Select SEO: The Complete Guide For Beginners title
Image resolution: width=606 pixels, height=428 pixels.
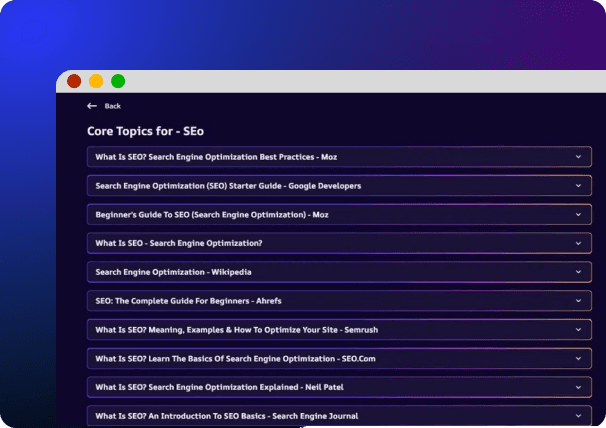188,301
